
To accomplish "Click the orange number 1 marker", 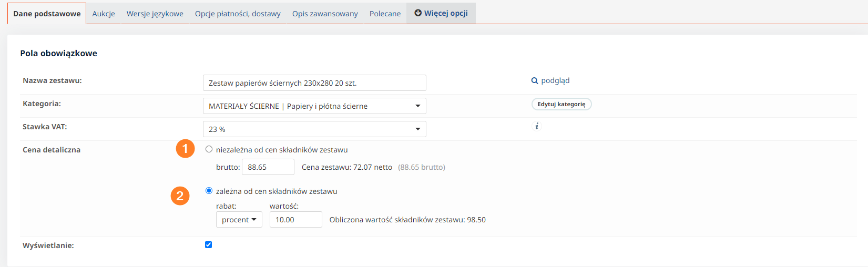I will [185, 149].
